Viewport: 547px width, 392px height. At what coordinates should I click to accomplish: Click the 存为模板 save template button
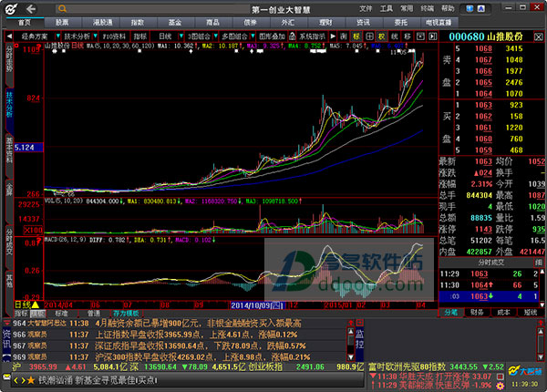(x=126, y=314)
